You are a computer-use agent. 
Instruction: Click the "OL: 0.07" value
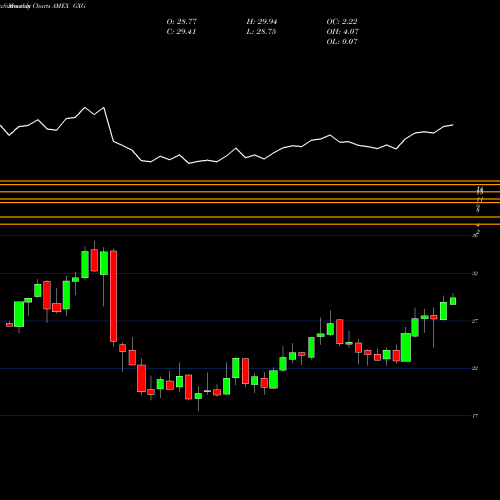(x=342, y=42)
